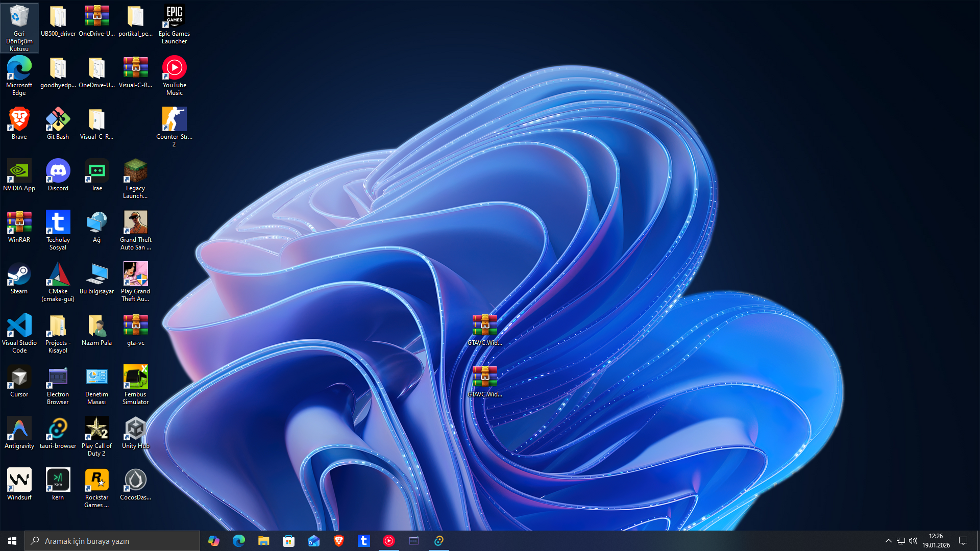Open Microsoft Store from the taskbar
Viewport: 980px width, 551px height.
[288, 541]
